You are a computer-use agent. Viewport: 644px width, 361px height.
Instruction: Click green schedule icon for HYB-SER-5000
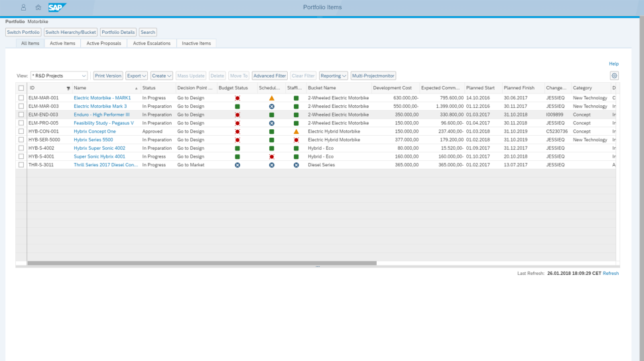point(271,140)
